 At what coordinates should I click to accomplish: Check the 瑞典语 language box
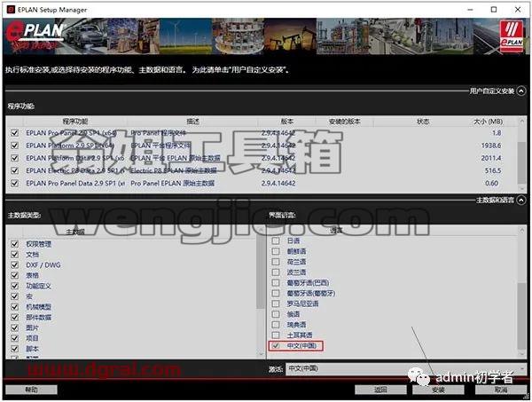276,325
